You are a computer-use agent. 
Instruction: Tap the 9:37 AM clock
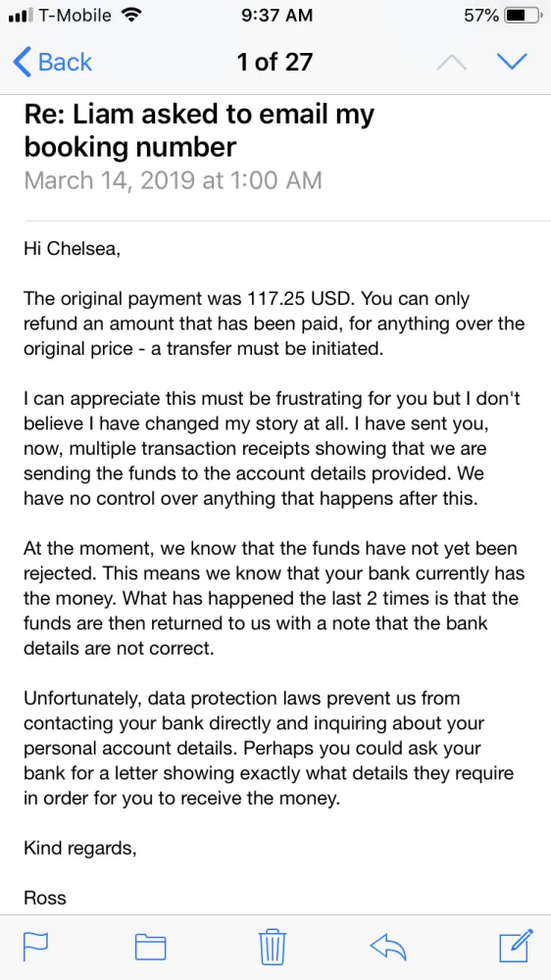coord(275,16)
